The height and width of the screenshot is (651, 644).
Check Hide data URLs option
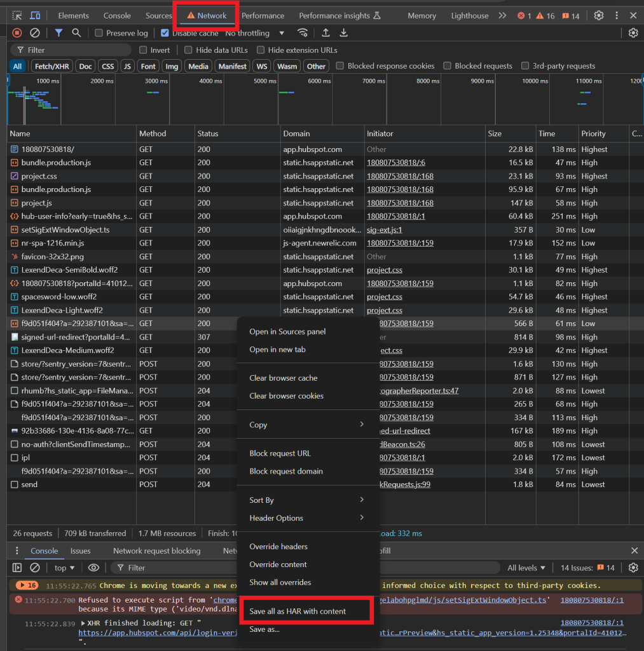pyautogui.click(x=188, y=50)
